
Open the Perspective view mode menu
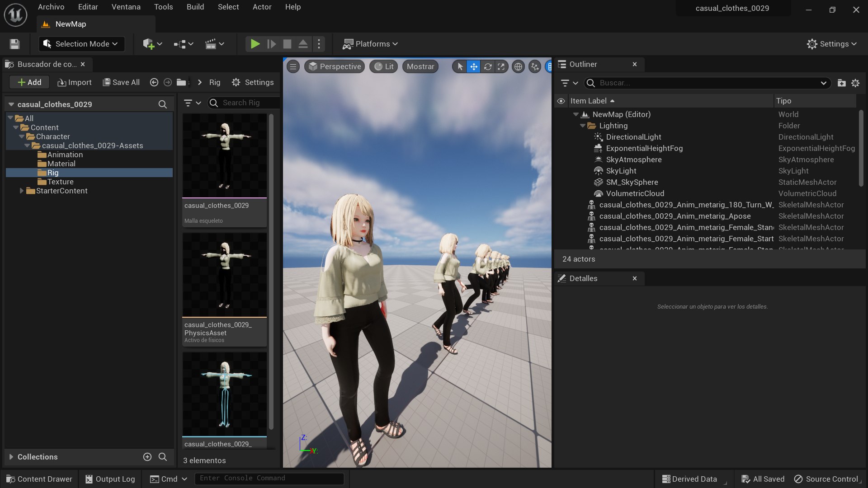pos(335,67)
